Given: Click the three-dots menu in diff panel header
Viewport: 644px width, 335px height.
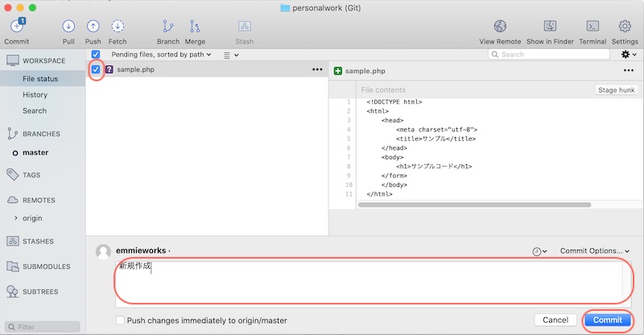Looking at the screenshot, I should pos(629,70).
